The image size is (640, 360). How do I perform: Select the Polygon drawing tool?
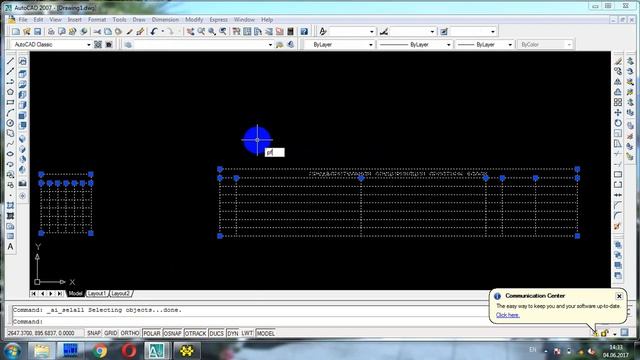click(x=10, y=92)
